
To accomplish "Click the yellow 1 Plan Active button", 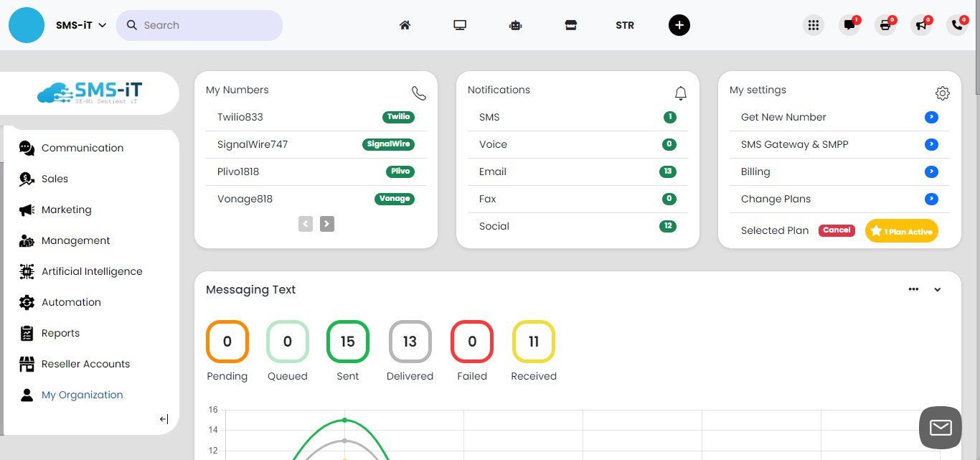I will [901, 231].
